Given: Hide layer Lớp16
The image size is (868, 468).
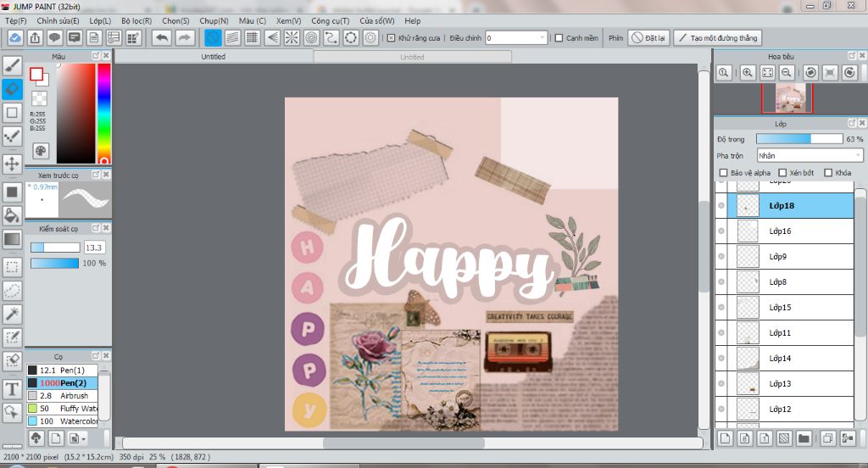Looking at the screenshot, I should (721, 231).
